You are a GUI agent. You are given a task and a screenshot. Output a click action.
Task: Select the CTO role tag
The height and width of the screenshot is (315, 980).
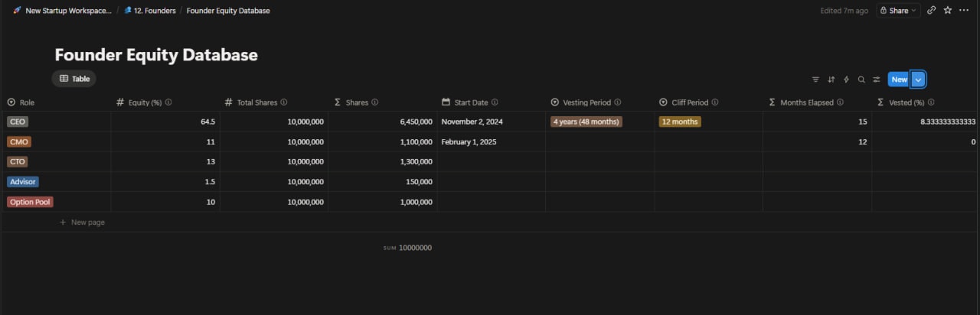coord(18,161)
